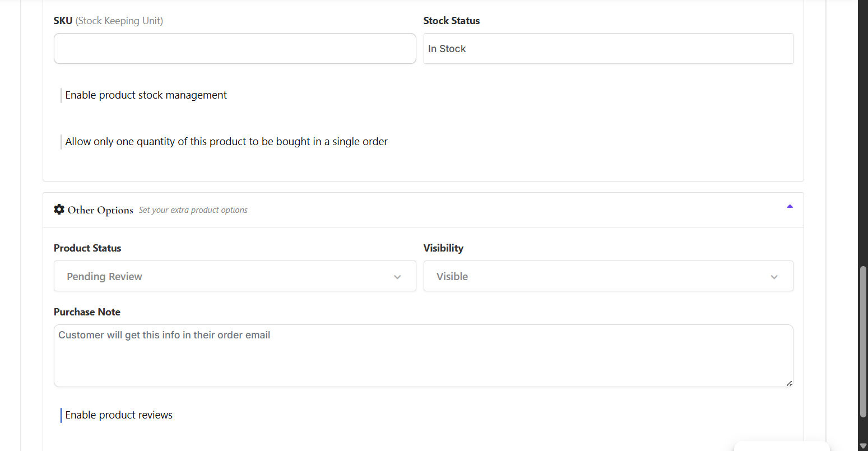This screenshot has height=451, width=868.
Task: Focus the SKU text input box
Action: 235,49
